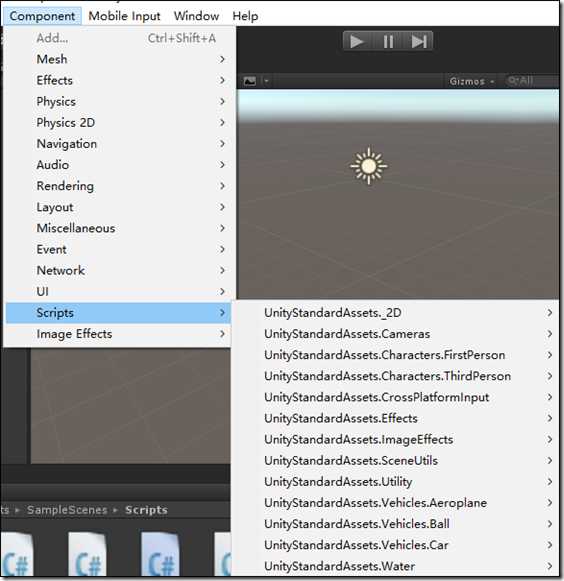Screen dimensions: 564x581
Task: Expand the Audio submenu
Action: (x=118, y=165)
